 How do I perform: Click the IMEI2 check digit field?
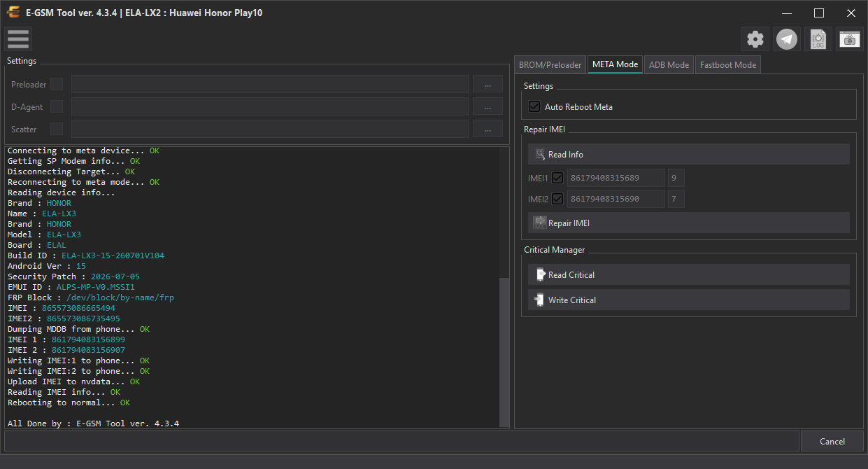[676, 199]
